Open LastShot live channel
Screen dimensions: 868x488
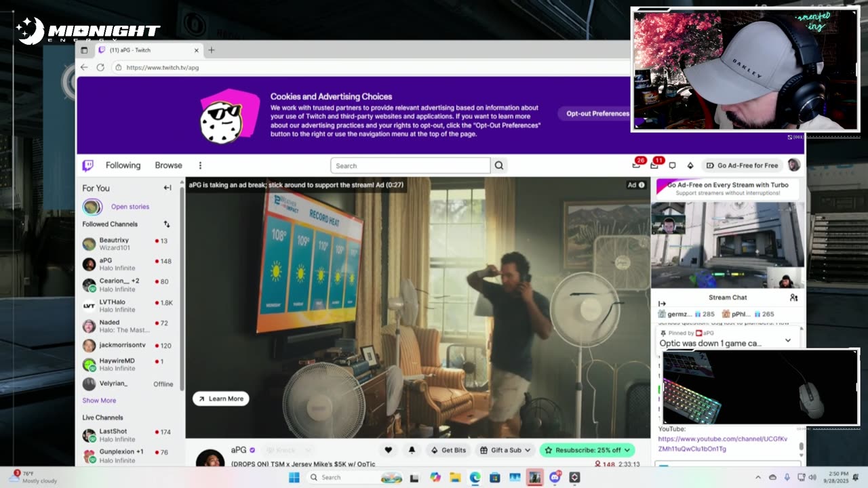(x=128, y=435)
